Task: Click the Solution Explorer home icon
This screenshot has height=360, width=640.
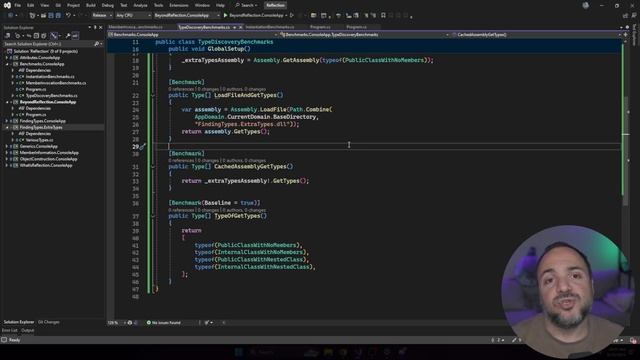Action: point(7,36)
